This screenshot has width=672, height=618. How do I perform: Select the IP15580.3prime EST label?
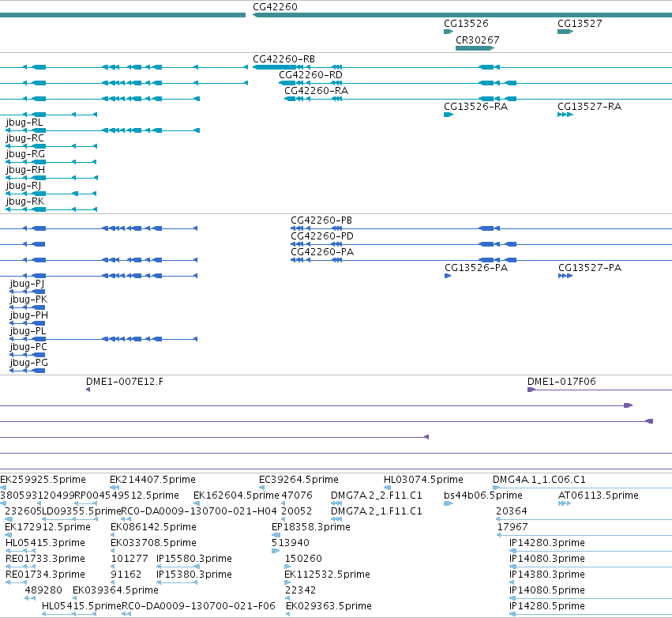point(194,559)
